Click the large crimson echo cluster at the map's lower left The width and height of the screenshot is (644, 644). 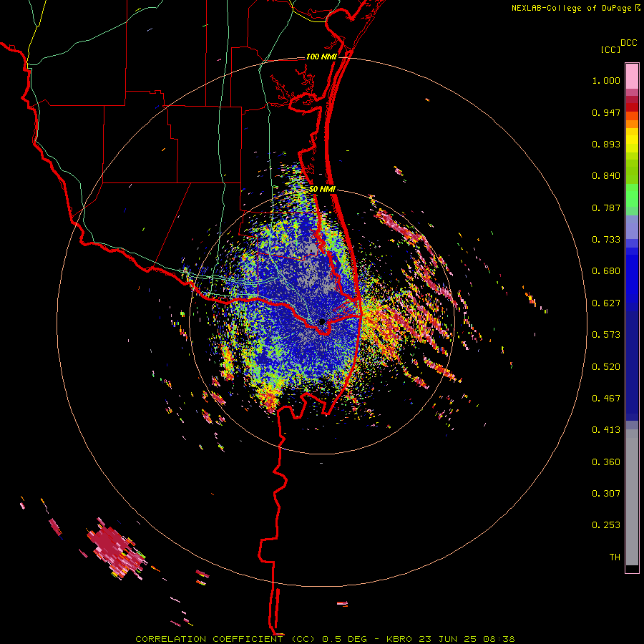coord(117,549)
